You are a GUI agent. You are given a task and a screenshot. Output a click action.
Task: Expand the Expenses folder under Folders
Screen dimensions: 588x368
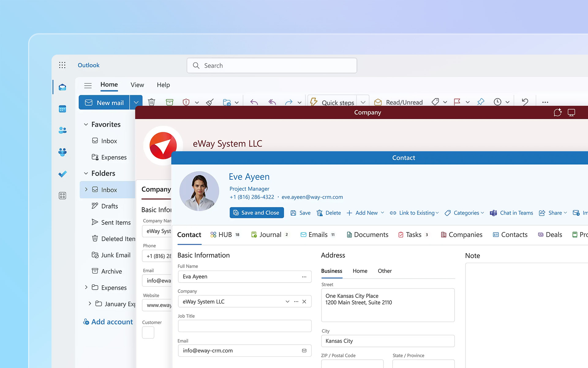click(x=86, y=287)
